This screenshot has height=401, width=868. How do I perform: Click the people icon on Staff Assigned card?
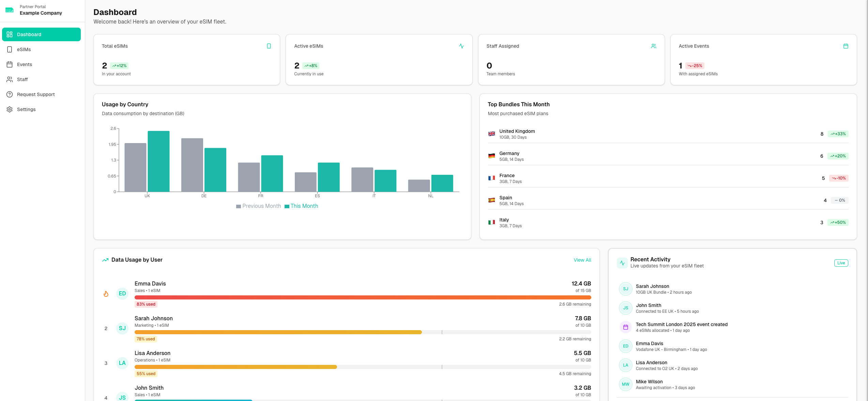point(653,46)
